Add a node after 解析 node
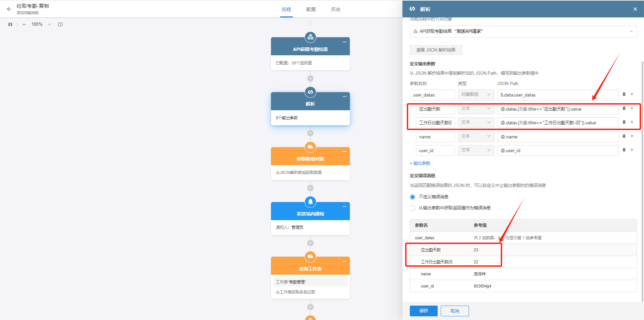 coord(310,133)
